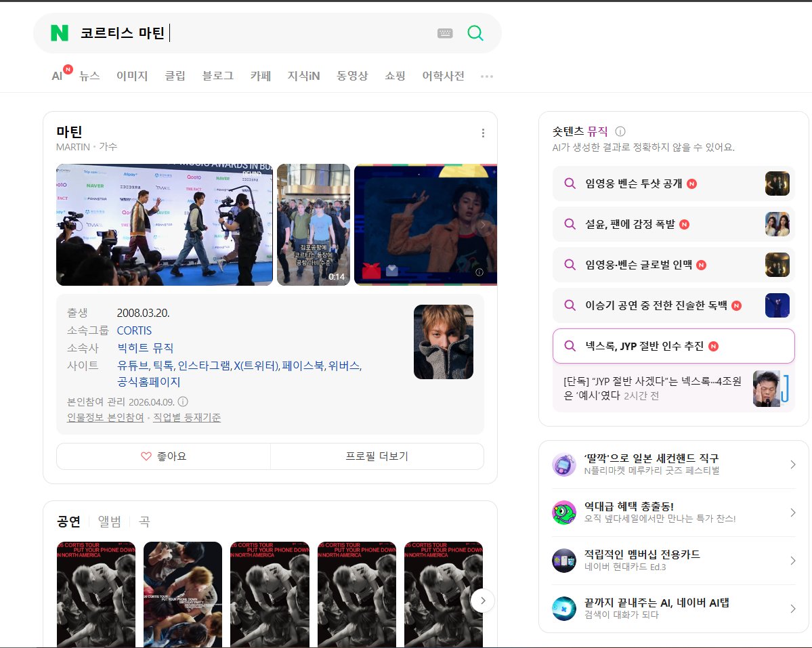Image resolution: width=812 pixels, height=648 pixels.
Task: Click thumbnail beside 이승기 공연 중 전한 진솔한 독백
Action: (777, 305)
